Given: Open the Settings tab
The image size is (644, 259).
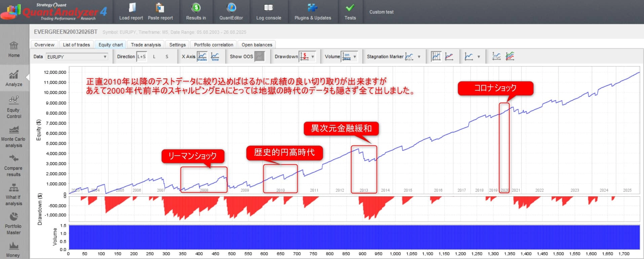Looking at the screenshot, I should (178, 44).
